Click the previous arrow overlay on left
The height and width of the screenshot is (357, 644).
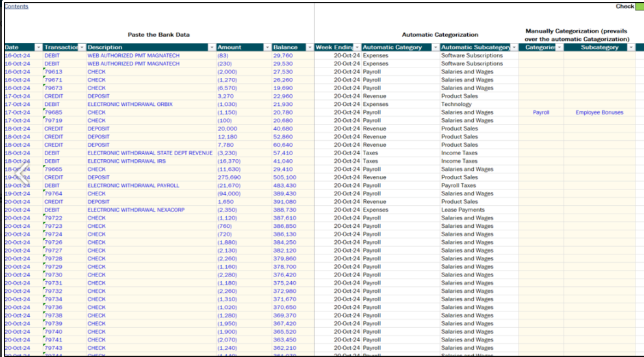(21, 173)
